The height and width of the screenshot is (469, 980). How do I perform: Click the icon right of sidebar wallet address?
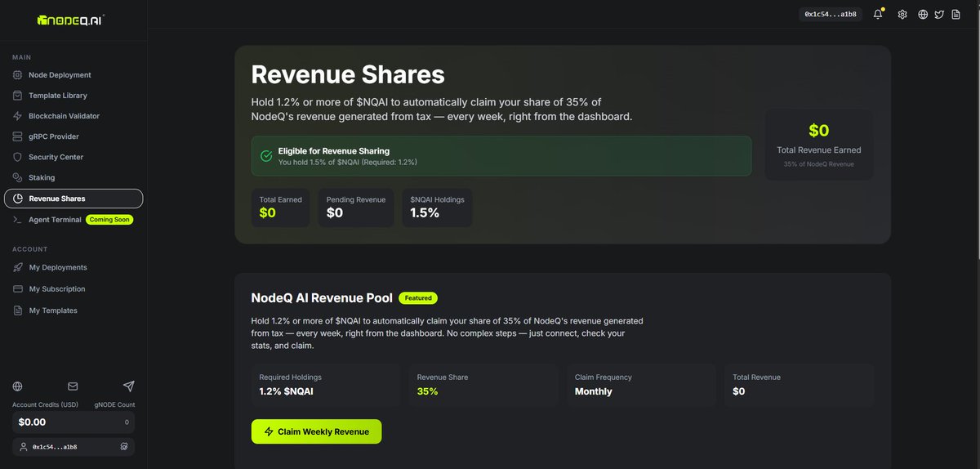[x=123, y=447]
